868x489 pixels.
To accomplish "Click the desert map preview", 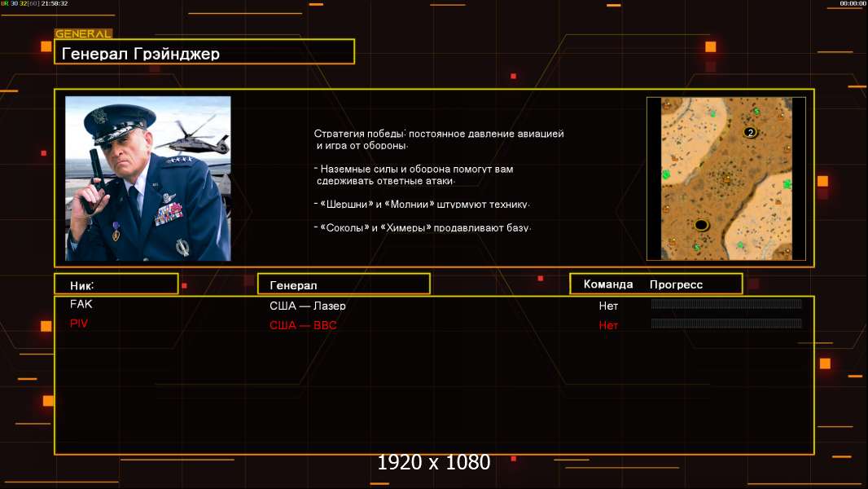I will coord(726,178).
